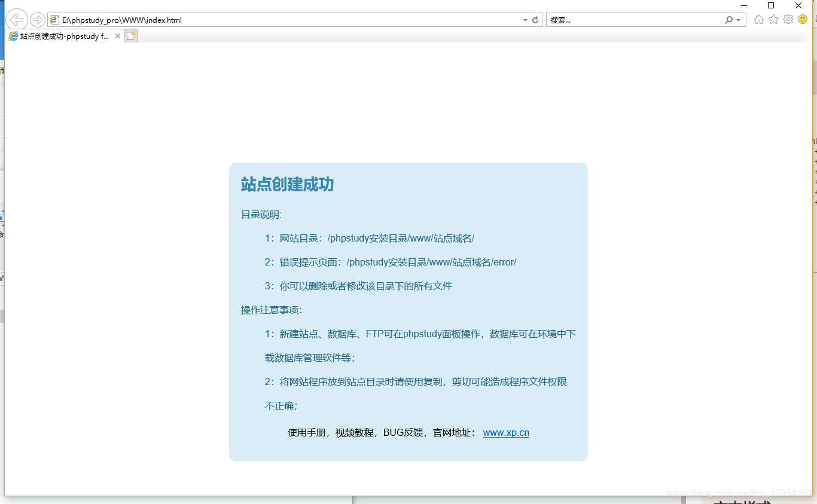Minimize the browser window
The height and width of the screenshot is (504, 817).
click(x=744, y=5)
